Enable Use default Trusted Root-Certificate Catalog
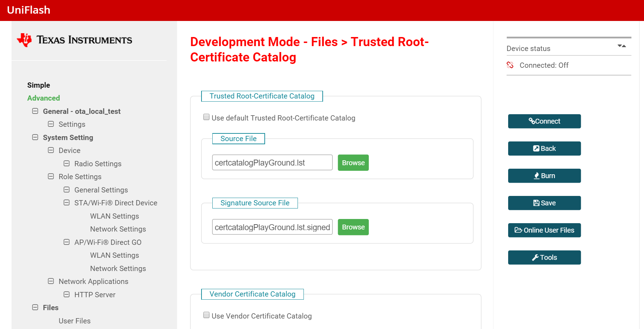Viewport: 644px width, 329px height. pos(206,117)
